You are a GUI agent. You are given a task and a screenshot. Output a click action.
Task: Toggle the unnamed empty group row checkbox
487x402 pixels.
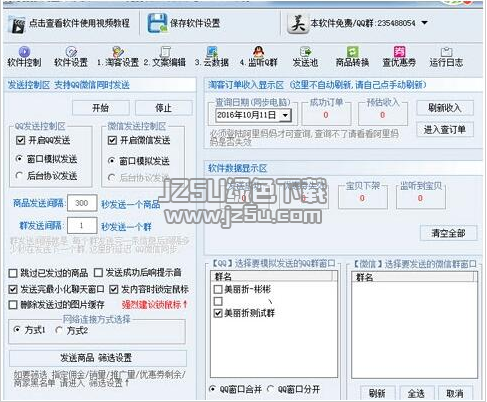click(218, 301)
